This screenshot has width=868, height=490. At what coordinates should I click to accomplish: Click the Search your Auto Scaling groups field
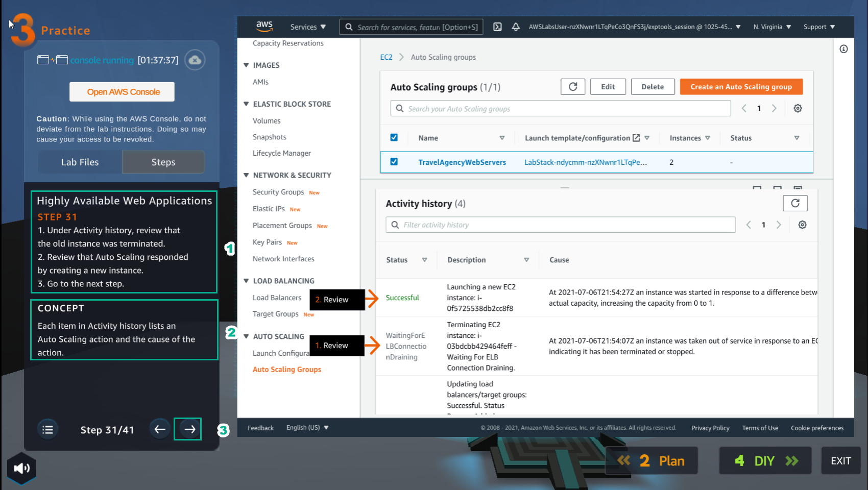click(561, 109)
